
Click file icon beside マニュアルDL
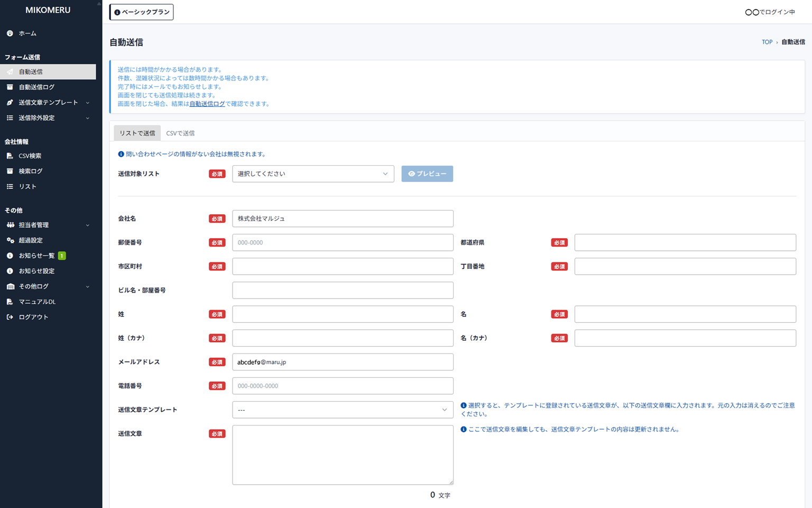point(10,302)
